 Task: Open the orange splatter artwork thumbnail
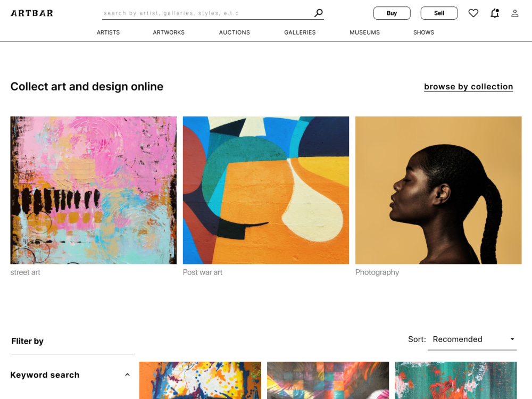200,380
